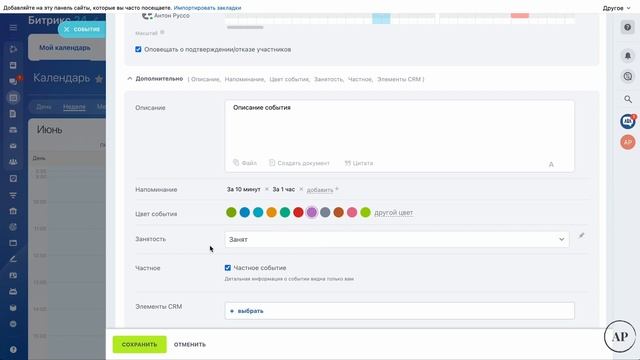Pick the purple event color
The height and width of the screenshot is (360, 640).
[x=311, y=212]
